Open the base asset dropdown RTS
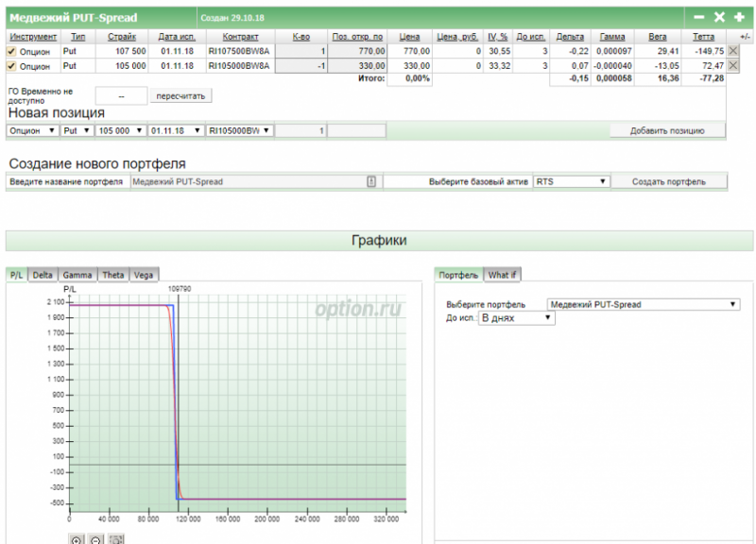The width and height of the screenshot is (756, 544). [572, 181]
